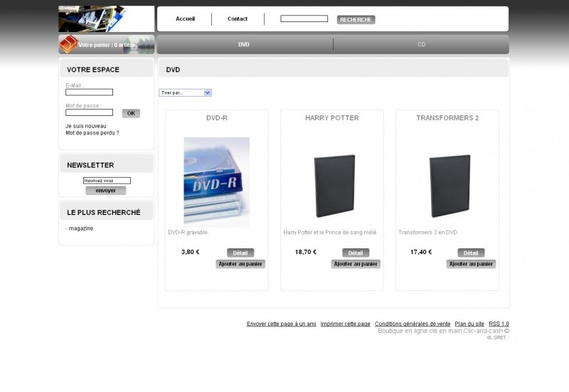Click the Harry Potter DVD case image
The image size is (569, 392).
(334, 186)
